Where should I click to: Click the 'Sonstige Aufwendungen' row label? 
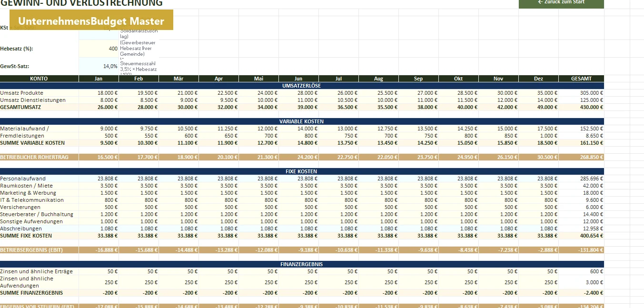tap(31, 221)
